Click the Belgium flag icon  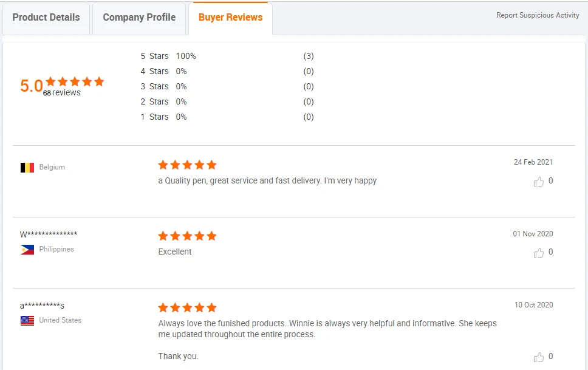tap(27, 167)
